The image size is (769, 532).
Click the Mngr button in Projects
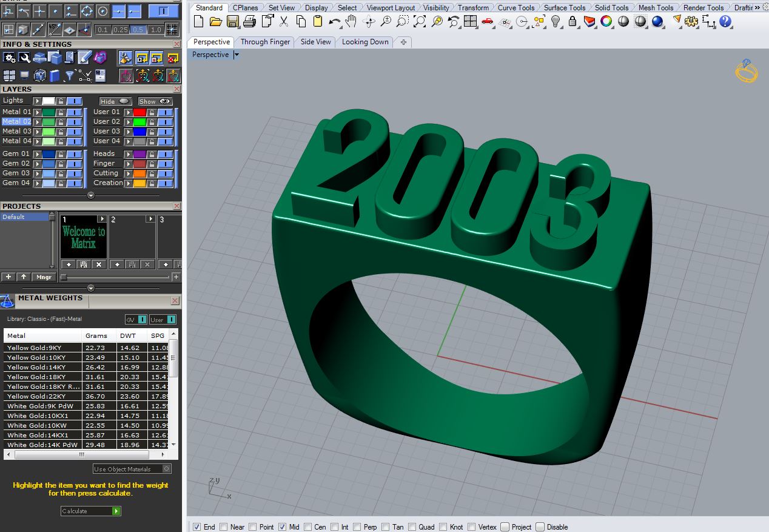tap(44, 277)
